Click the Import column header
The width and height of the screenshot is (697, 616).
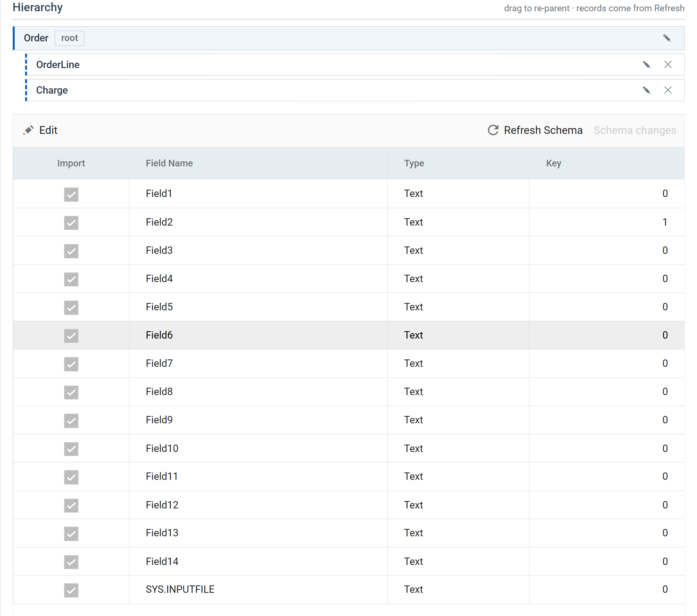click(71, 163)
